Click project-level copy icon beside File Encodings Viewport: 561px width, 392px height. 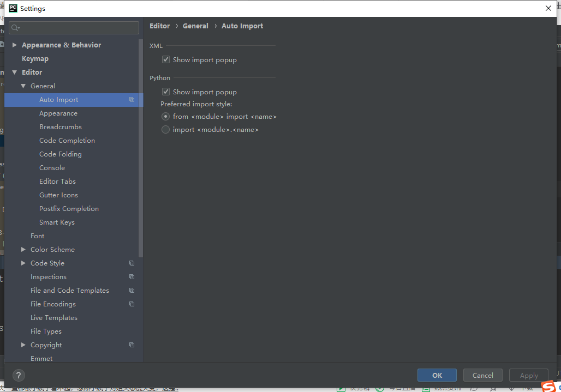(132, 304)
